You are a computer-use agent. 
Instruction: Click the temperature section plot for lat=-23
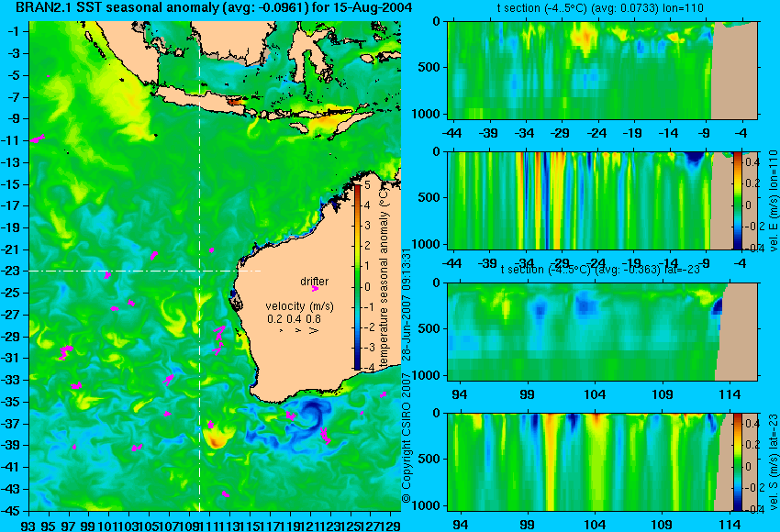coord(602,332)
